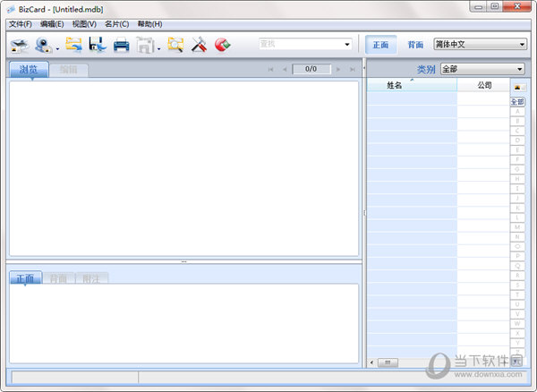Switch to the 编辑 tab
This screenshot has height=392, width=537.
[x=69, y=70]
